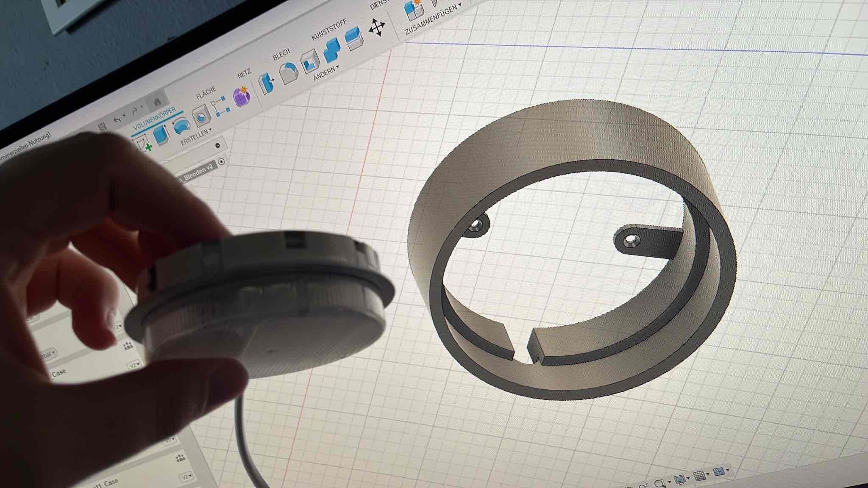Collapse the browser panel with the minus button
The width and height of the screenshot is (868, 488).
(217, 145)
